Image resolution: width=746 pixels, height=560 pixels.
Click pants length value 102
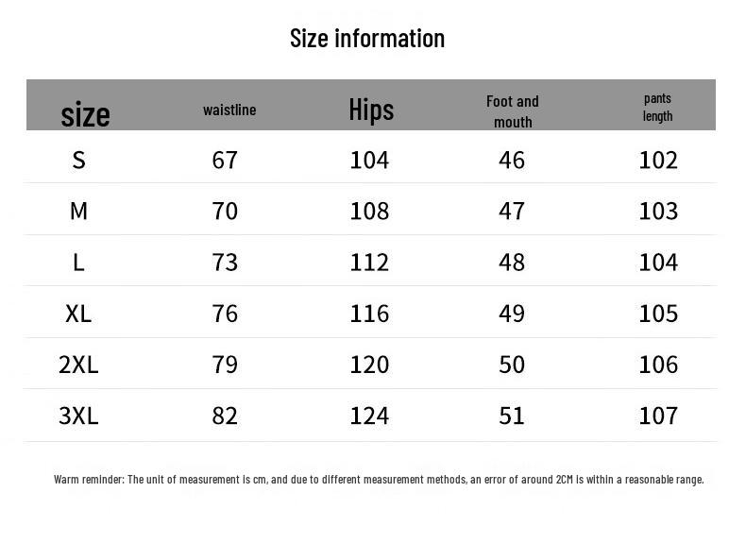pyautogui.click(x=658, y=160)
